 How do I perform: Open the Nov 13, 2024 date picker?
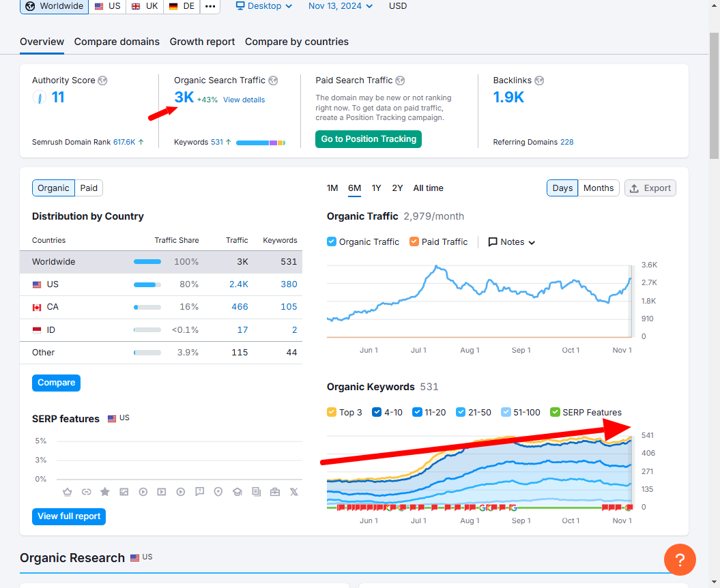coord(341,6)
